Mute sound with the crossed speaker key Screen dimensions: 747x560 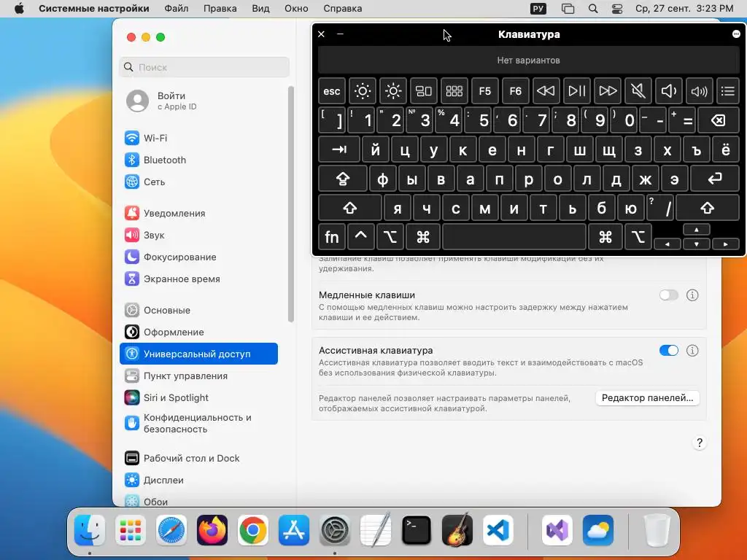pos(638,91)
